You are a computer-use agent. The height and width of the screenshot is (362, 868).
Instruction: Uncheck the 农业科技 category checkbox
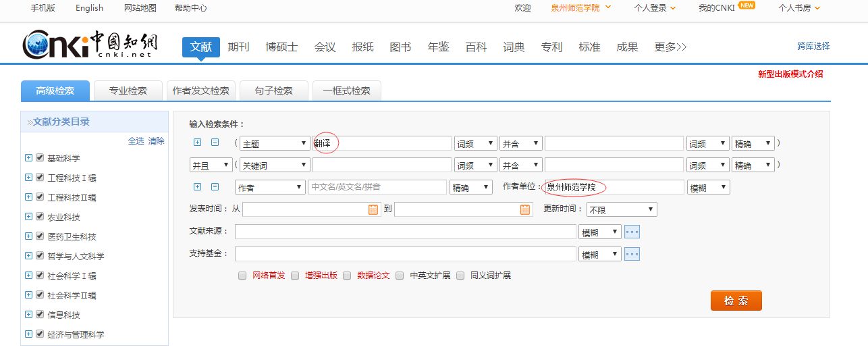pyautogui.click(x=40, y=217)
